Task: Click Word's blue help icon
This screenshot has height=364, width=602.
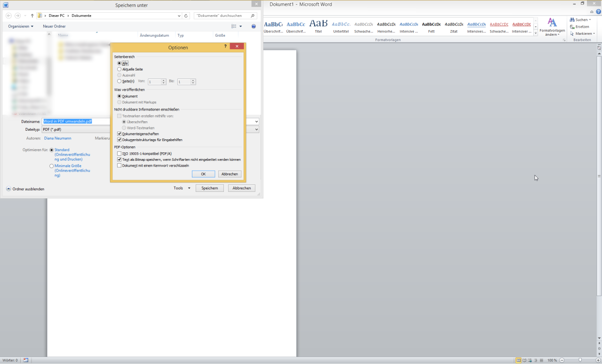Action: (x=598, y=11)
